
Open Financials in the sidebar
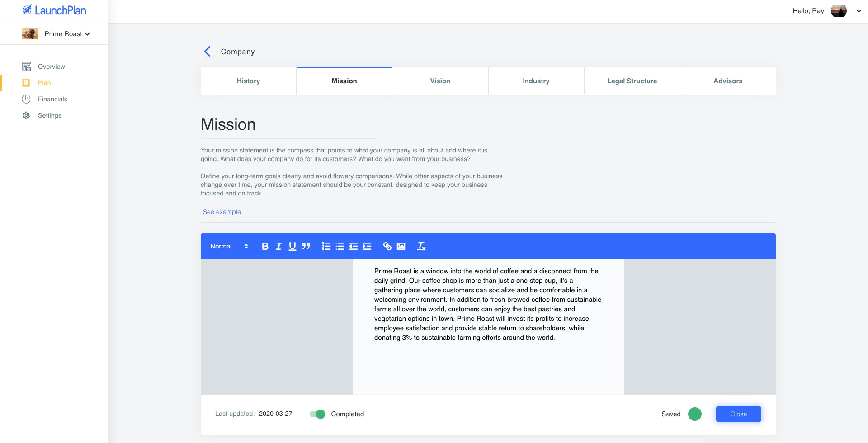click(x=52, y=99)
